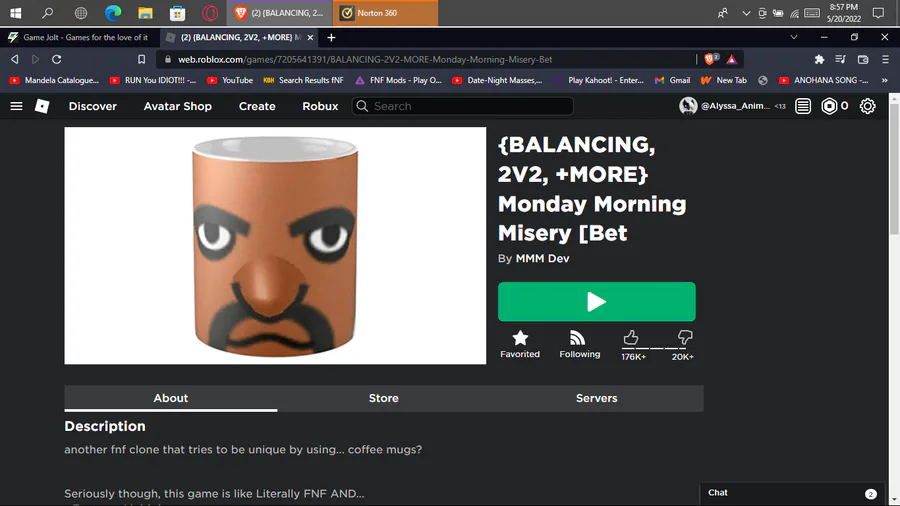
Task: Toggle the Favorited star
Action: pyautogui.click(x=520, y=344)
